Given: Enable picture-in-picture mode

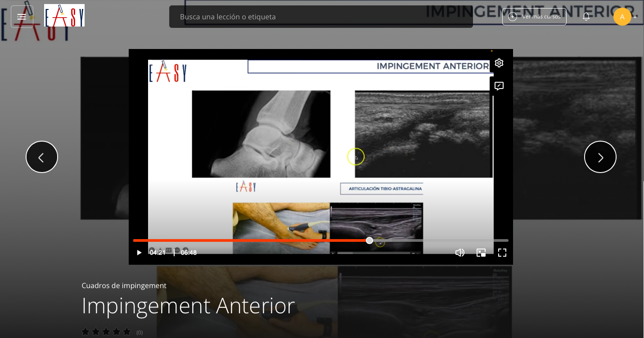Looking at the screenshot, I should (x=481, y=253).
